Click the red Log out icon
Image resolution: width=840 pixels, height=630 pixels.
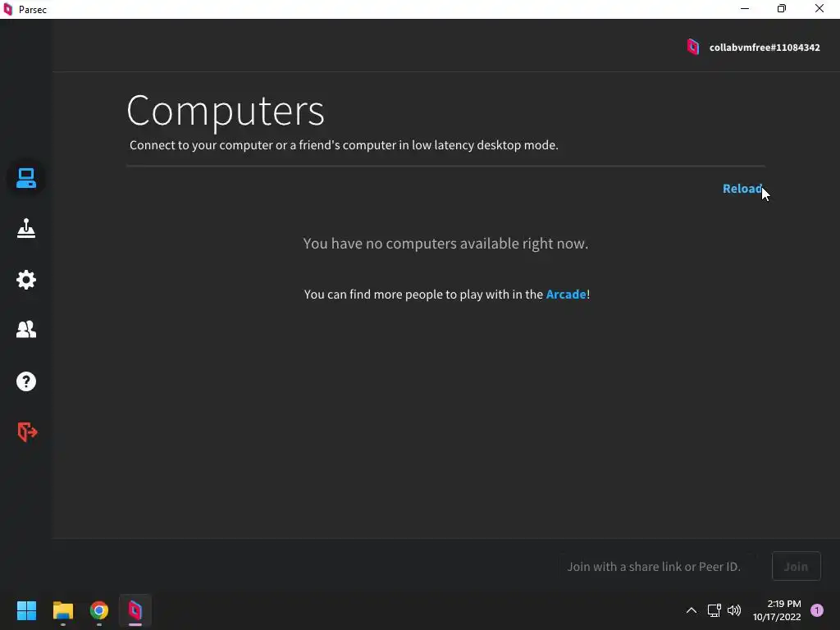[27, 431]
